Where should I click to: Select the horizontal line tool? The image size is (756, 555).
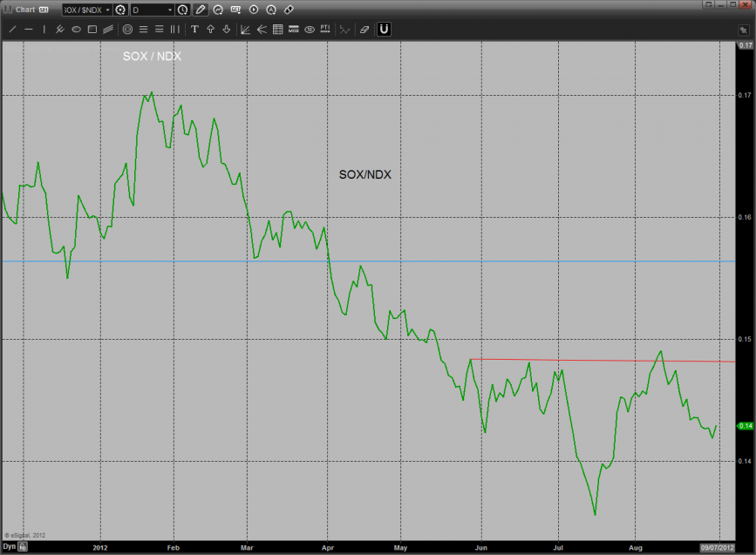coord(29,29)
